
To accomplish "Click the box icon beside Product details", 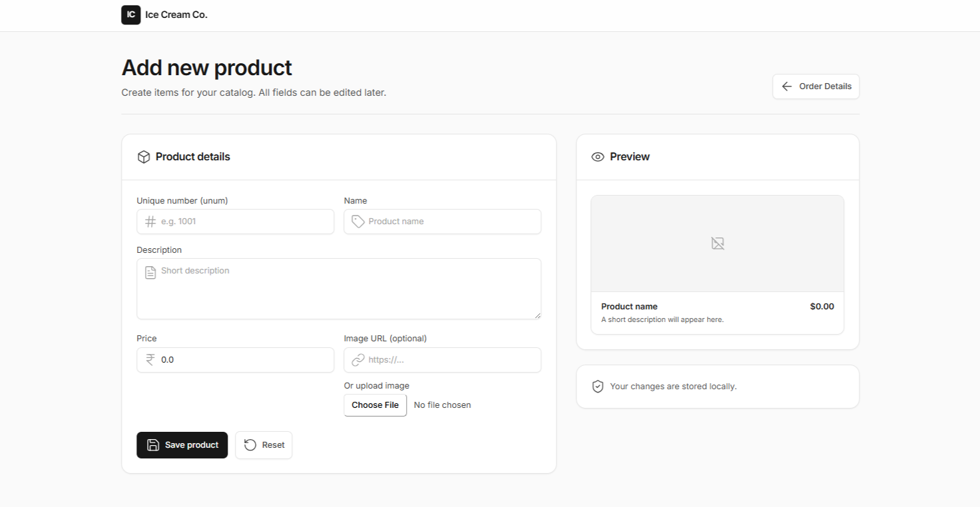I will 144,156.
